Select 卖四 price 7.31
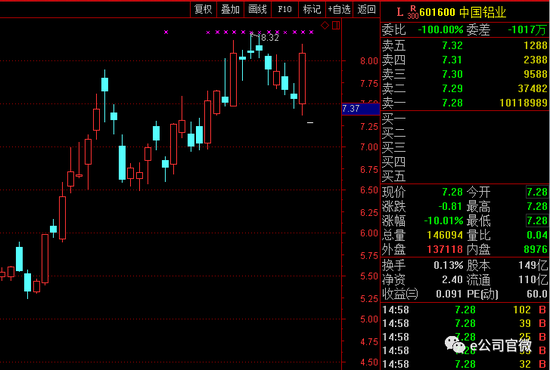 pyautogui.click(x=452, y=60)
